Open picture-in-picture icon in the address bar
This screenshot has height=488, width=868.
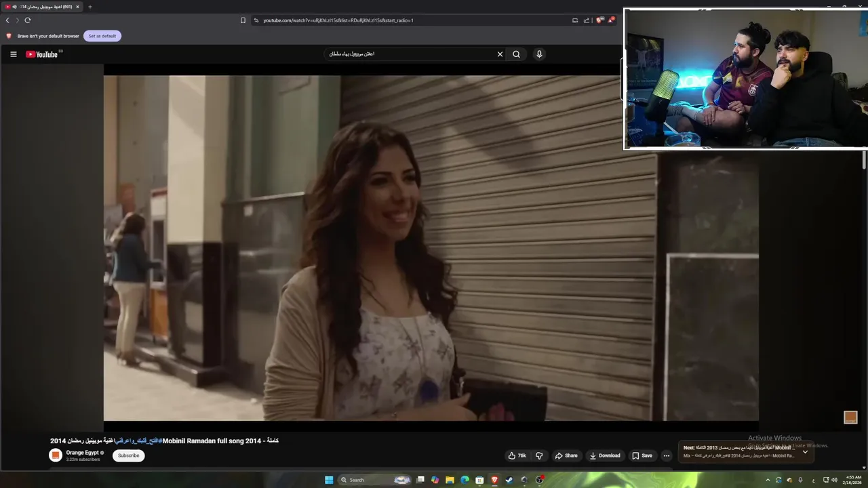point(575,20)
